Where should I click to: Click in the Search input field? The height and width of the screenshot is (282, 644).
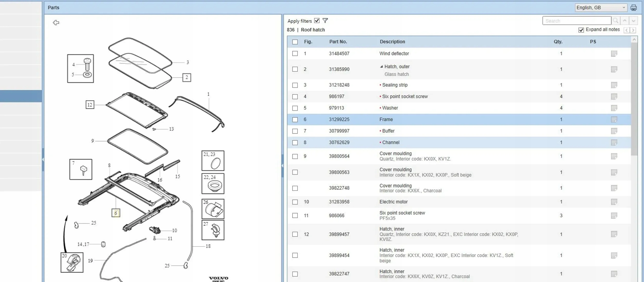click(577, 21)
